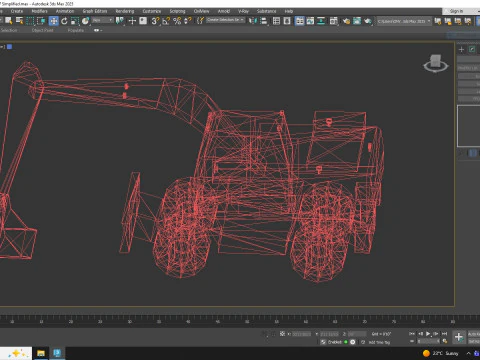The width and height of the screenshot is (480, 360).
Task: Click the Use Pivot Point Center icon
Action: coord(120,21)
